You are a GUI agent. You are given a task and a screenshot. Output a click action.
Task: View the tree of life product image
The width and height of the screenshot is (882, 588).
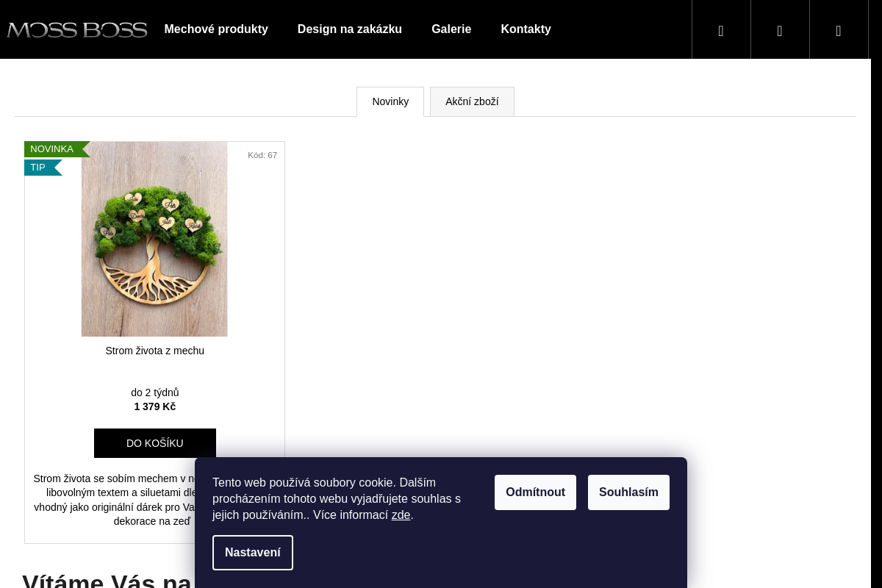click(154, 239)
